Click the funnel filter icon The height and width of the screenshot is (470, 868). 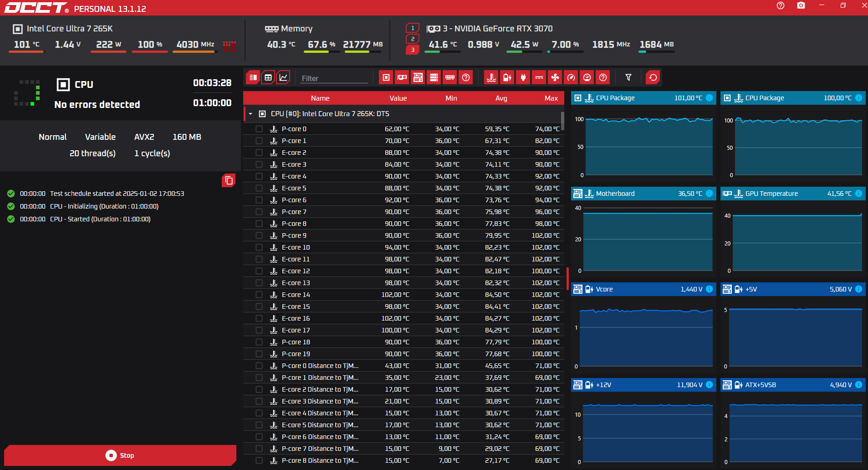coord(628,77)
